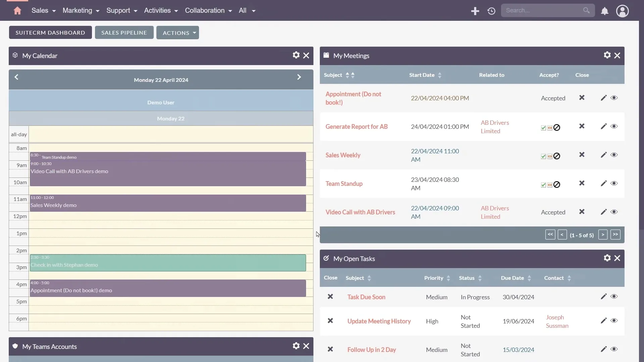
Task: Expand the Sales menu dropdown
Action: (x=43, y=11)
